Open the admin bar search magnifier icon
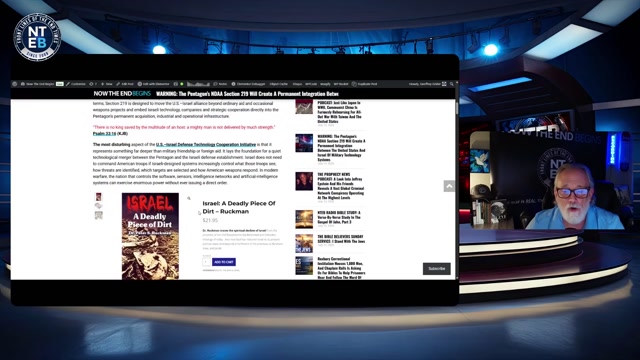This screenshot has height=360, width=640. 451,84
